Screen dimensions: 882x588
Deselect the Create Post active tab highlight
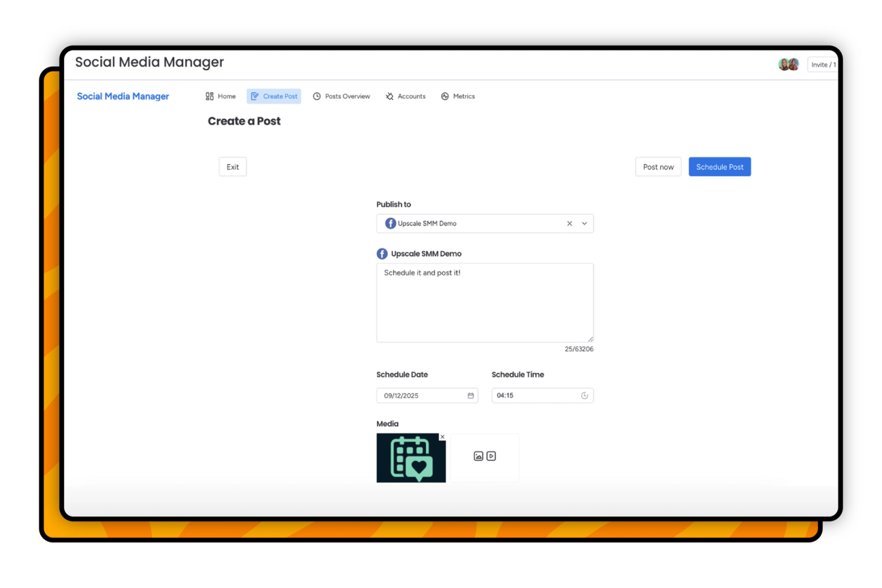click(x=274, y=96)
